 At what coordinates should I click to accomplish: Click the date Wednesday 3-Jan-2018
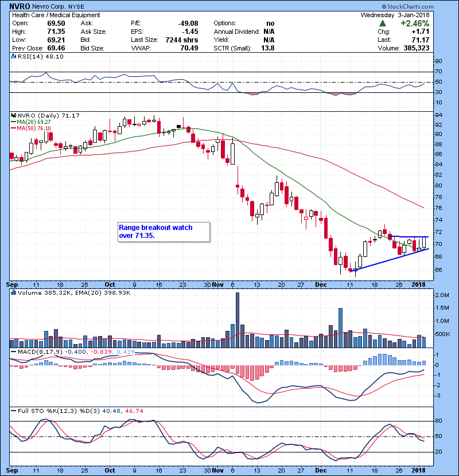(395, 15)
